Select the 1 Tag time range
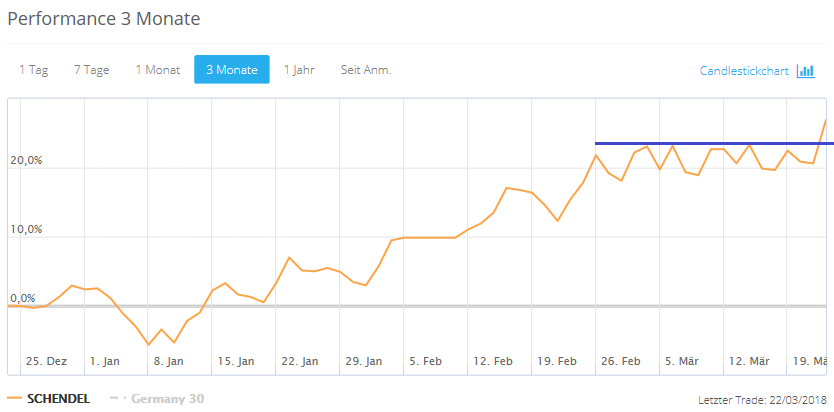The width and height of the screenshot is (834, 412). click(x=33, y=70)
